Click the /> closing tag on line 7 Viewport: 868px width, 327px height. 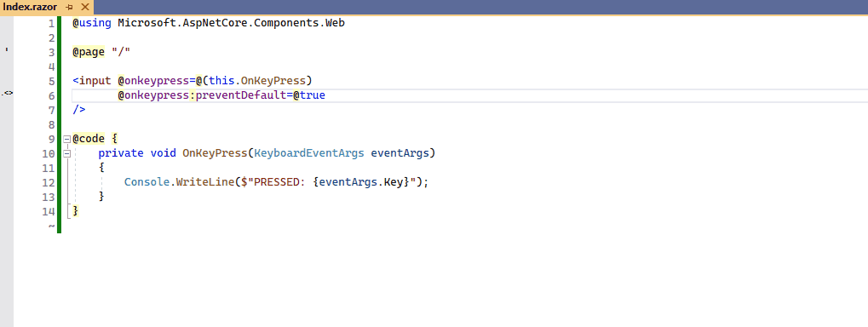[x=79, y=110]
